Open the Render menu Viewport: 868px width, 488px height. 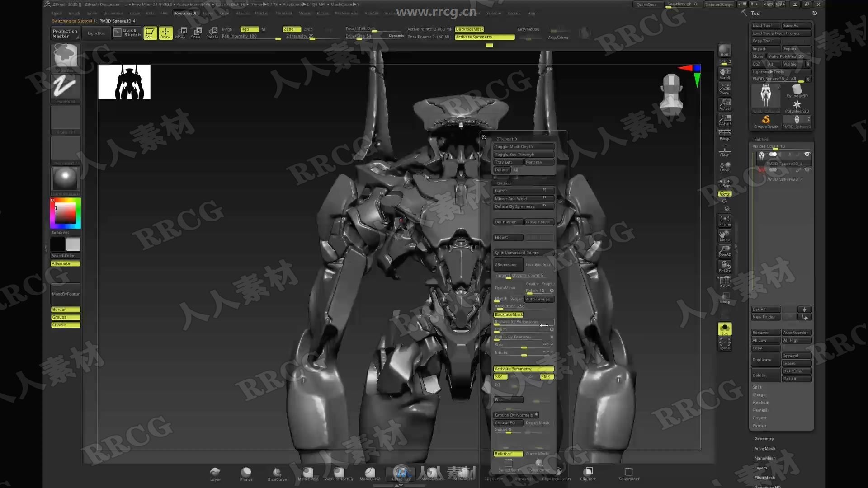372,13
